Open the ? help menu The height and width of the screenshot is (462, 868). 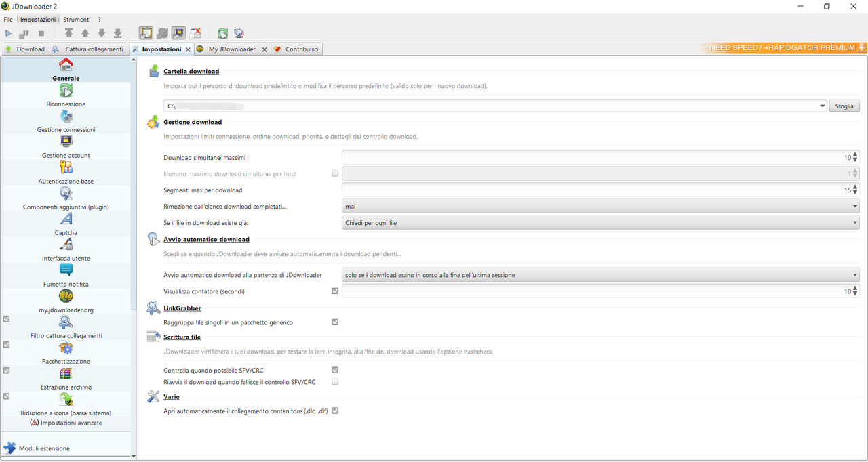click(x=100, y=20)
